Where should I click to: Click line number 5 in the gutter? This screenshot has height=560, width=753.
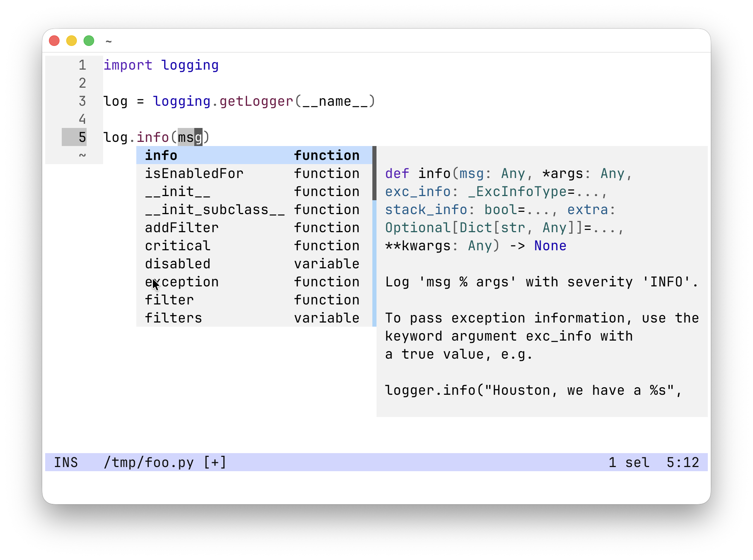[x=81, y=137]
